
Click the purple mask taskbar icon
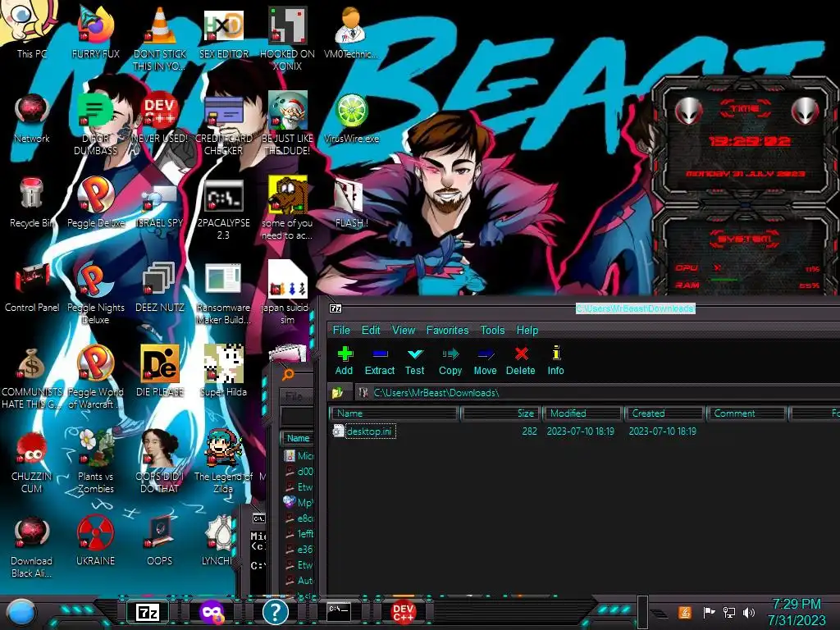click(x=212, y=612)
